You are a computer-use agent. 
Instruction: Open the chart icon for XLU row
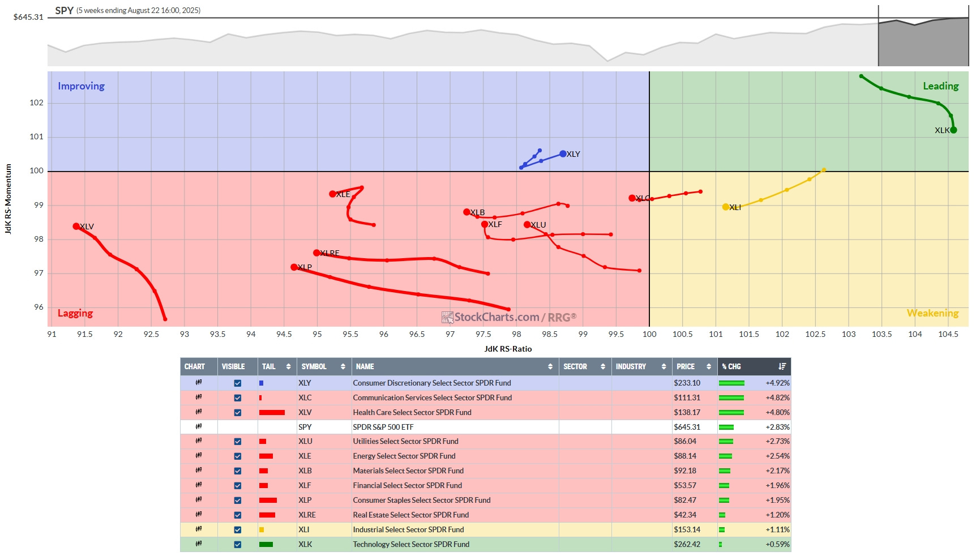tap(199, 441)
